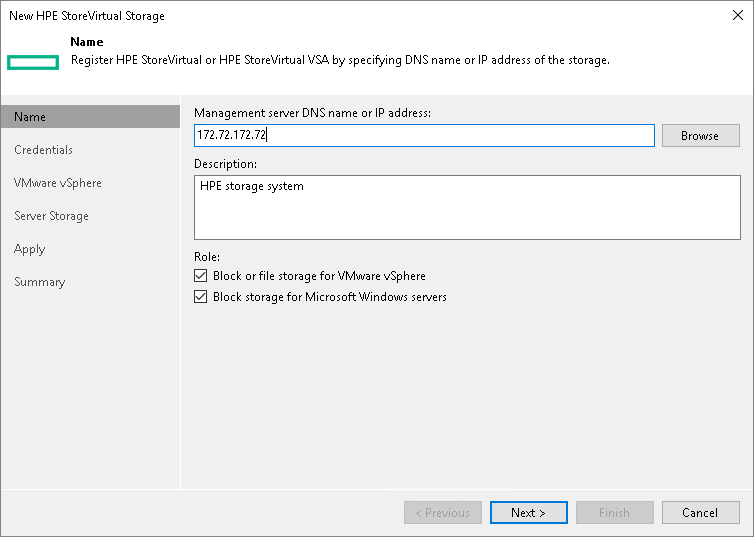Click the Role label
754x537 pixels.
point(207,257)
